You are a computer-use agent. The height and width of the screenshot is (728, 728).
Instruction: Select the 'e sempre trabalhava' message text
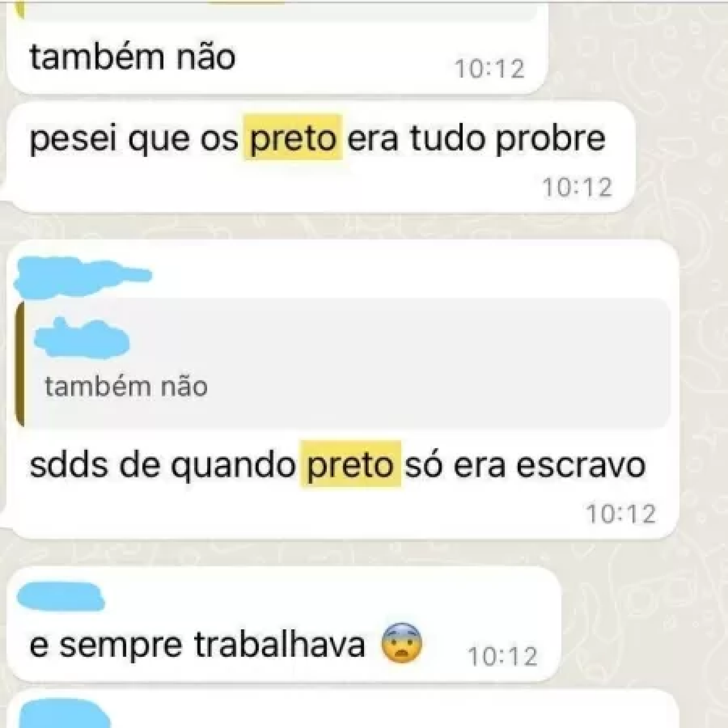click(197, 645)
